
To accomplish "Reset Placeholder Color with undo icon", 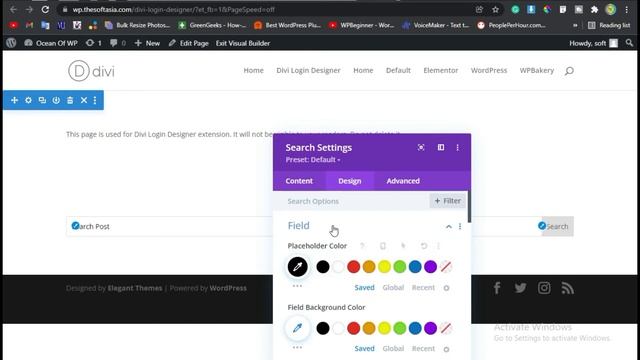I will pos(424,246).
